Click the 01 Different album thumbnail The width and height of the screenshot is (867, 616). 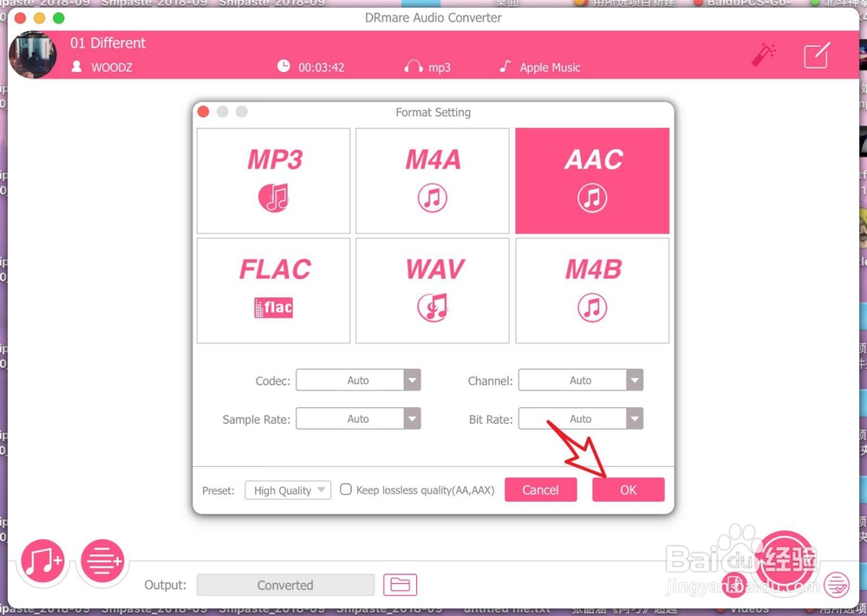click(33, 55)
